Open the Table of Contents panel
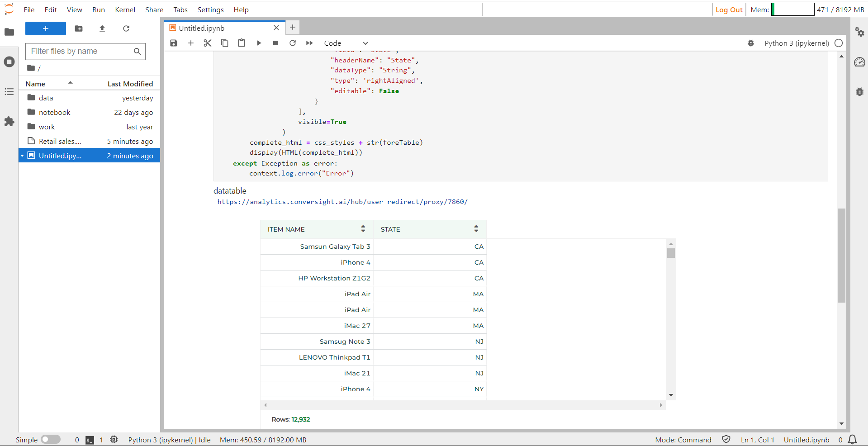868x446 pixels. click(9, 92)
